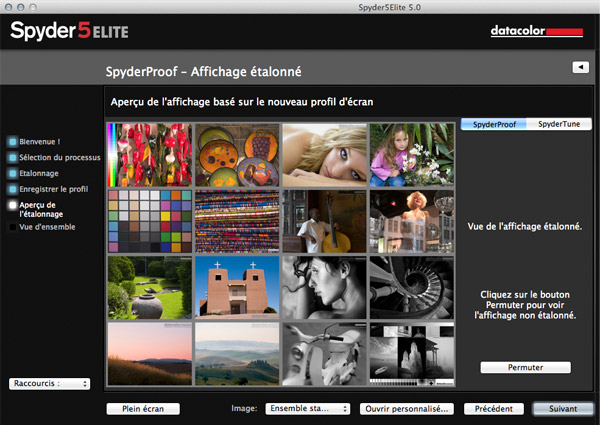Click the Etalonnage step label
This screenshot has width=600, height=425.
point(39,173)
